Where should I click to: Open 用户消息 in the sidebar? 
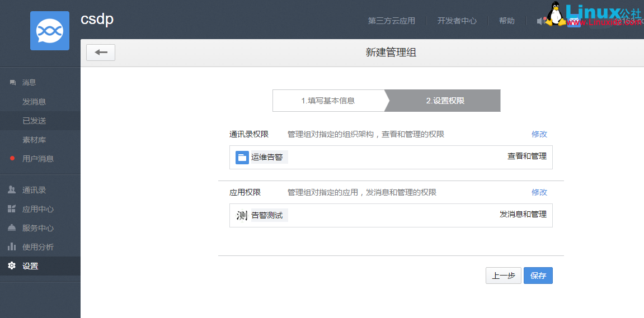click(x=38, y=158)
